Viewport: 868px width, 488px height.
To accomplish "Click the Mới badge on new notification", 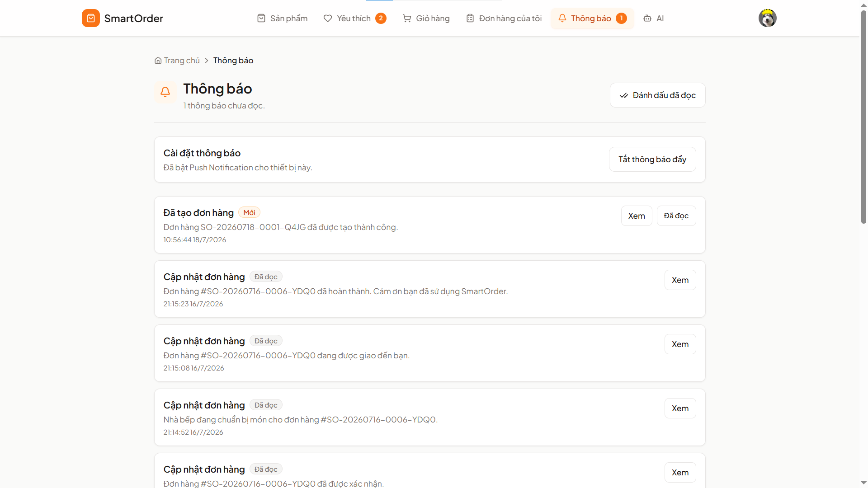I will point(249,212).
